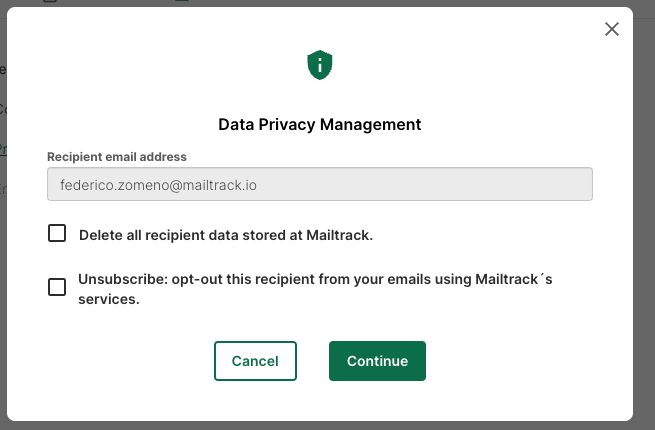Image resolution: width=655 pixels, height=430 pixels.
Task: Click the recipient email address field
Action: point(319,185)
